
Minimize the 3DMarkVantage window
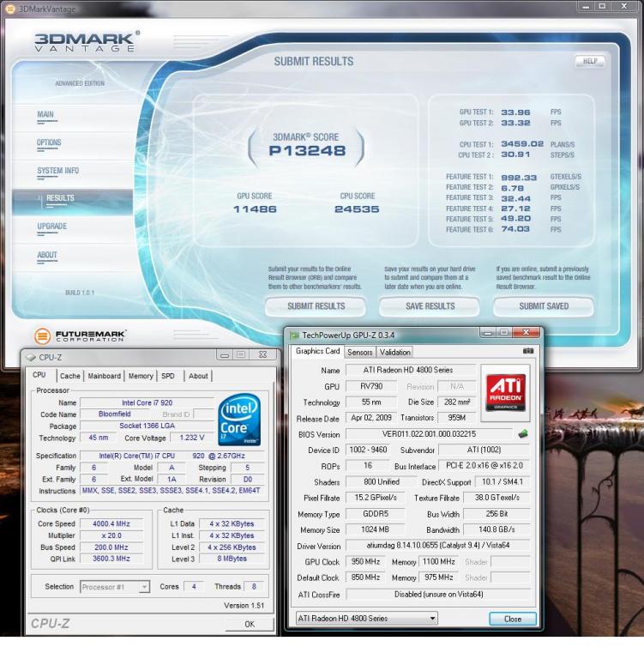pyautogui.click(x=586, y=6)
